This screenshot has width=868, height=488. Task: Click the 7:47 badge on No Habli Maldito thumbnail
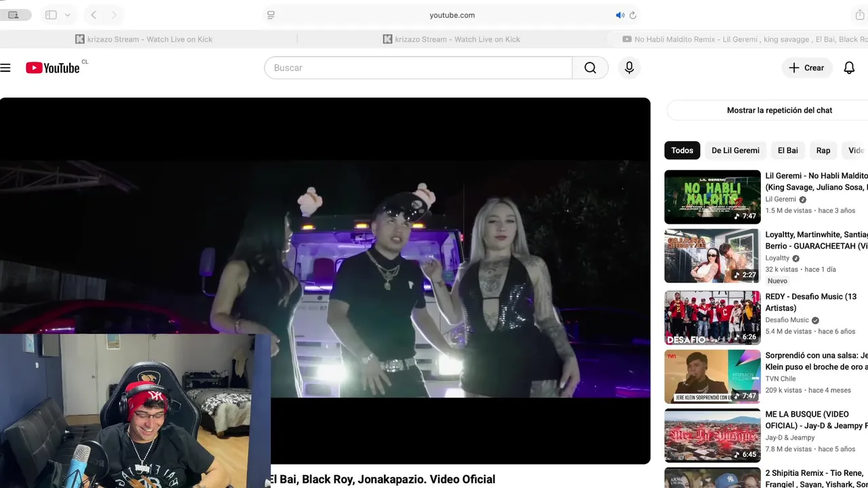pyautogui.click(x=745, y=216)
